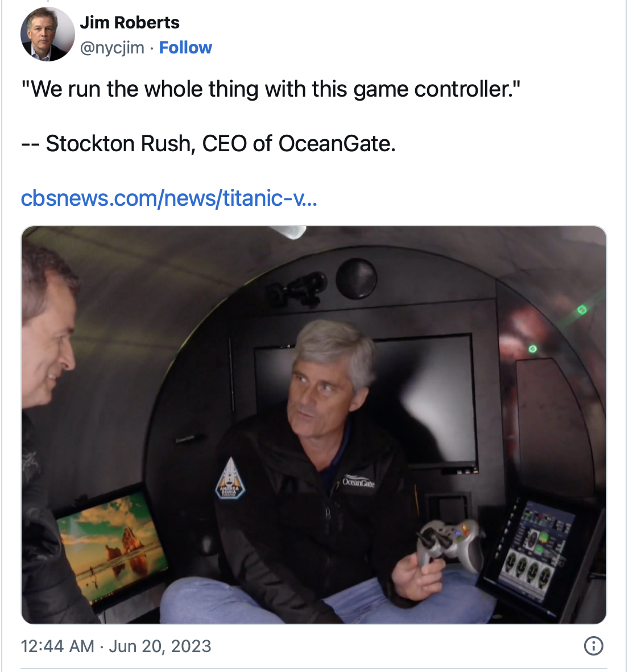Click the @nycjim handle
629x672 pixels.
[x=112, y=48]
